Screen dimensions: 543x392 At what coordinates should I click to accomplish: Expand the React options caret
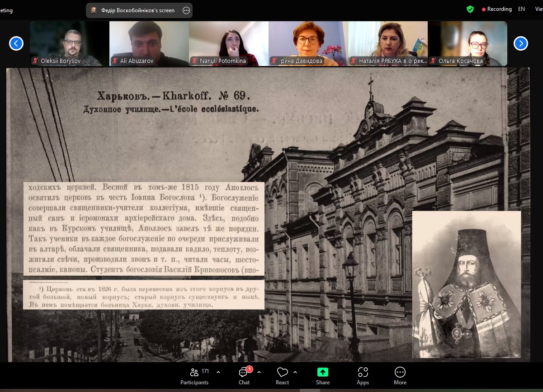[295, 372]
